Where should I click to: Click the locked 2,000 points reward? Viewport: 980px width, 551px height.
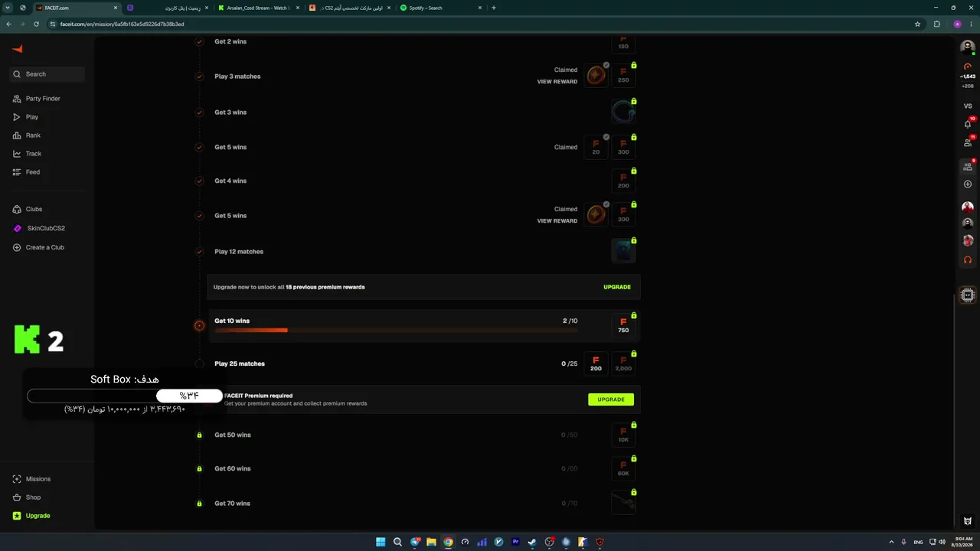point(623,364)
